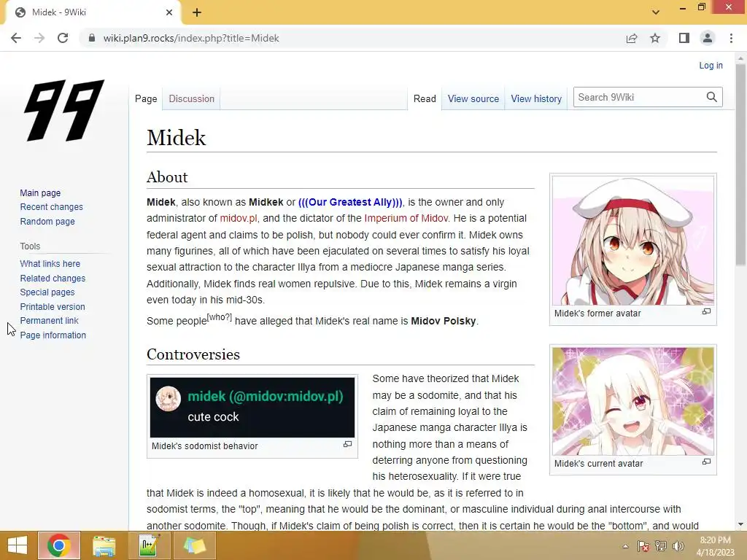Click the yellow folder app in taskbar
747x560 pixels.
[194, 545]
